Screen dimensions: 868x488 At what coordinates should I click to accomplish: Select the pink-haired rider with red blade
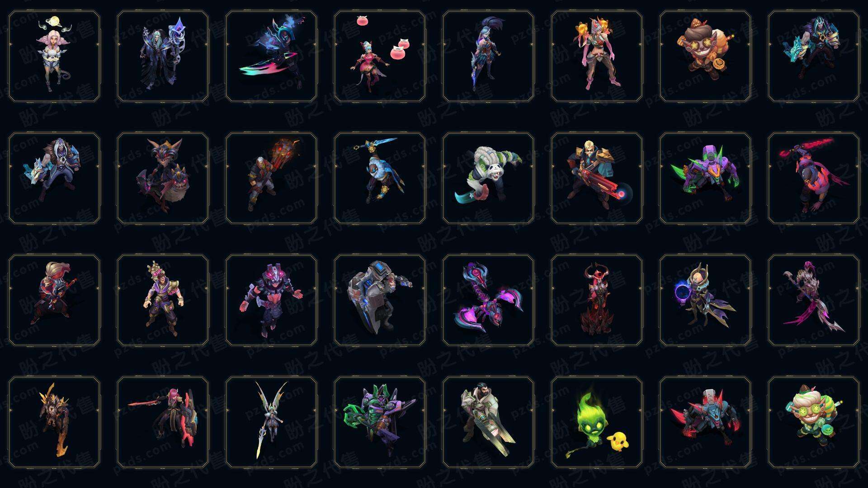[163, 422]
